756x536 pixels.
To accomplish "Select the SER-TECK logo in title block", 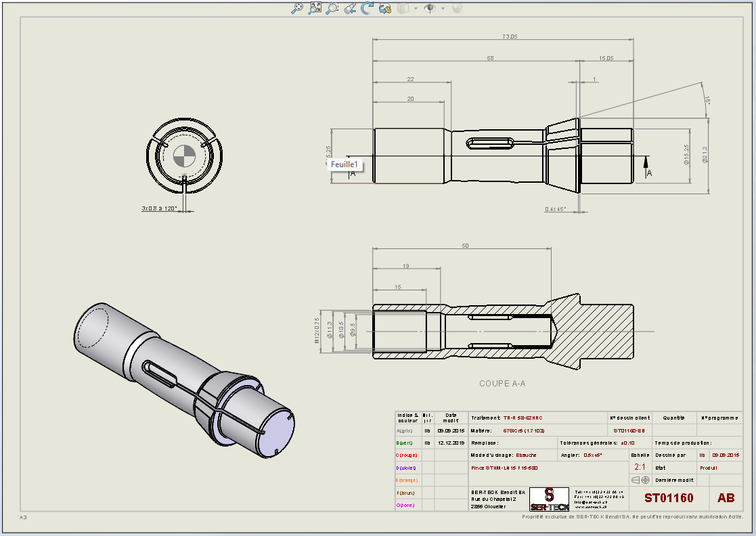I will point(549,499).
